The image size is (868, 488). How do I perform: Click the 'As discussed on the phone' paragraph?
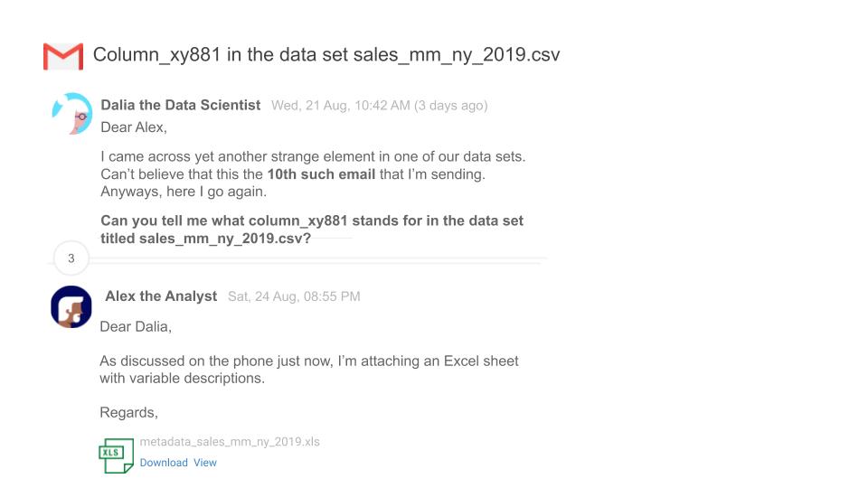click(309, 370)
